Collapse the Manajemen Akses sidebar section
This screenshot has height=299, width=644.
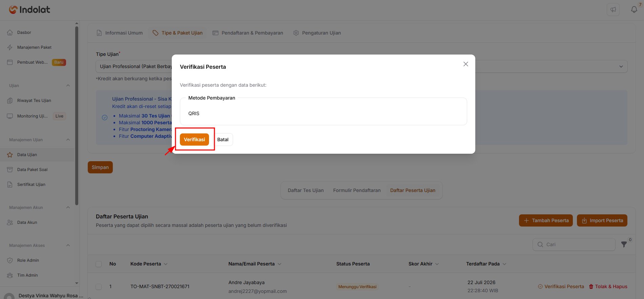pos(68,245)
